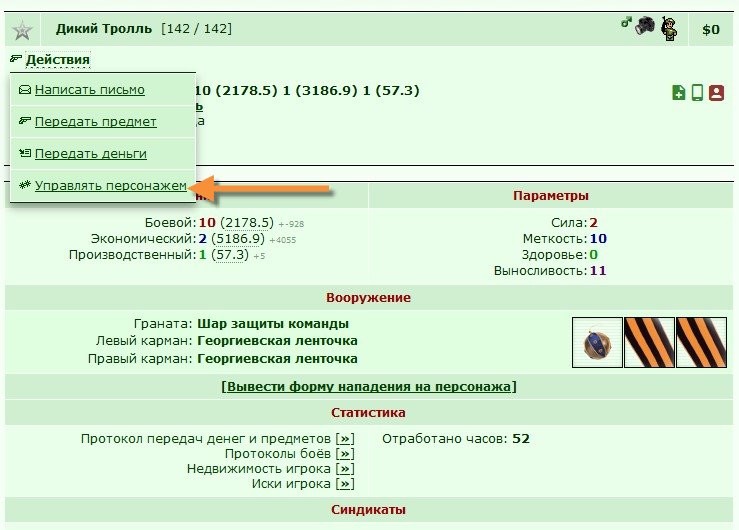Screen dimensions: 739x530
Task: Click the money icon beside Передать деньги
Action: (x=25, y=153)
